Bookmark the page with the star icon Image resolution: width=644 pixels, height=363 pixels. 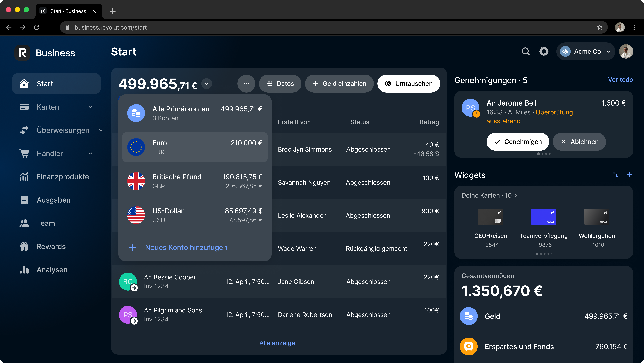point(600,27)
